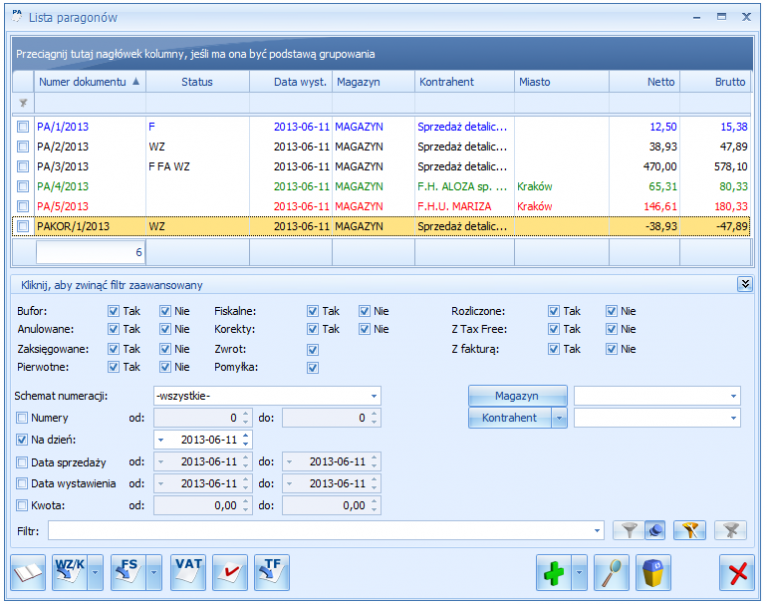The width and height of the screenshot is (768, 605).
Task: Click the Kontrahent button
Action: [510, 418]
